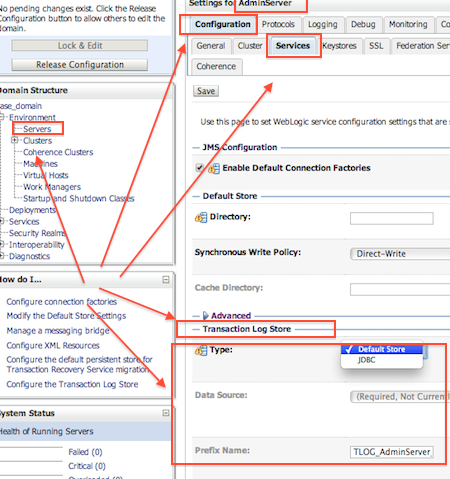Open Deployments in Domain Structure
Image resolution: width=450 pixels, height=479 pixels.
click(32, 210)
